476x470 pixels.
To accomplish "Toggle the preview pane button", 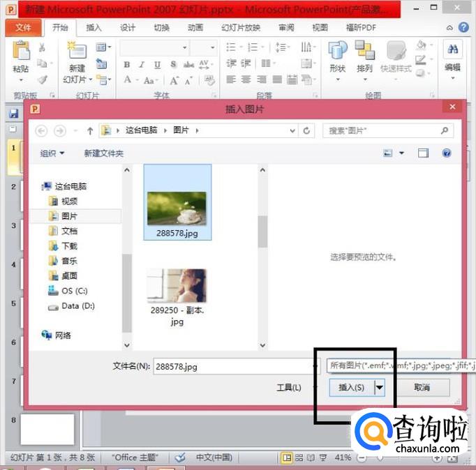I will click(x=423, y=153).
